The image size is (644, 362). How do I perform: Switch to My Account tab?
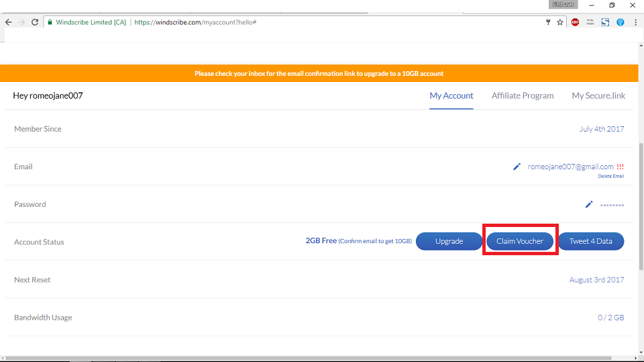tap(451, 95)
